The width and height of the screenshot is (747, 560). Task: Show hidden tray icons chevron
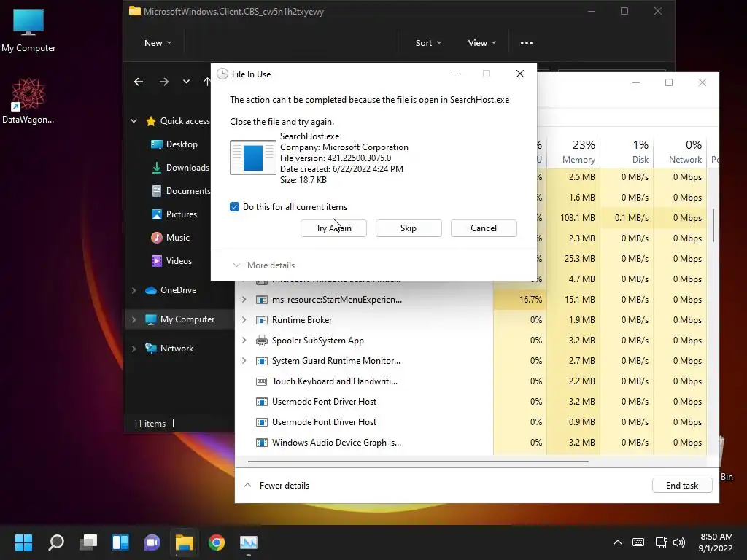click(x=617, y=542)
